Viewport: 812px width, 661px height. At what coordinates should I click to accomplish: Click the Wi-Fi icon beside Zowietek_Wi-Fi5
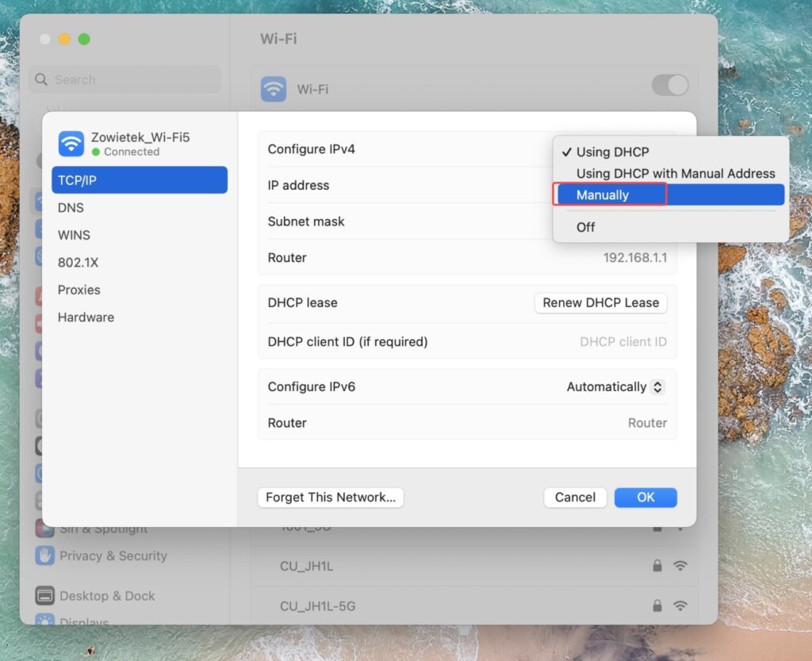(71, 144)
